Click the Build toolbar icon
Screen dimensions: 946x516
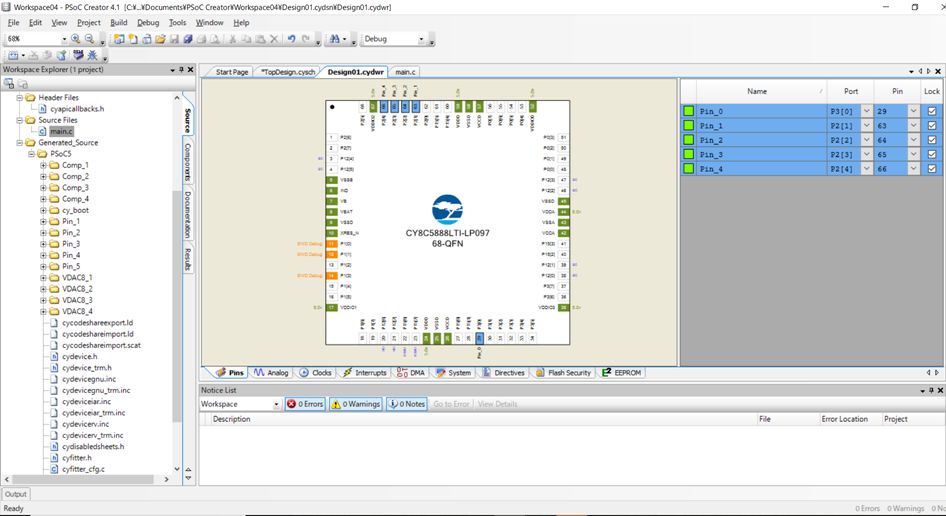[13, 55]
